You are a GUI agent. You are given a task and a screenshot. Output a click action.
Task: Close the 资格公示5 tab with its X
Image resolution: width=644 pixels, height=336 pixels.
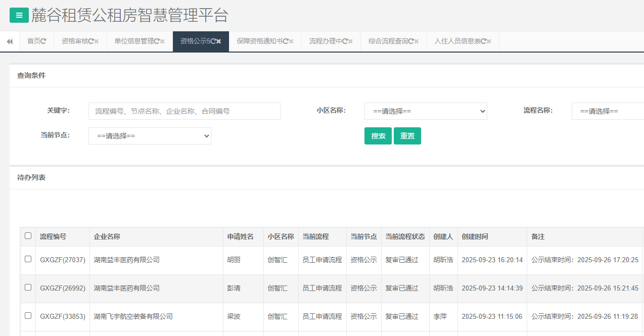tap(219, 41)
